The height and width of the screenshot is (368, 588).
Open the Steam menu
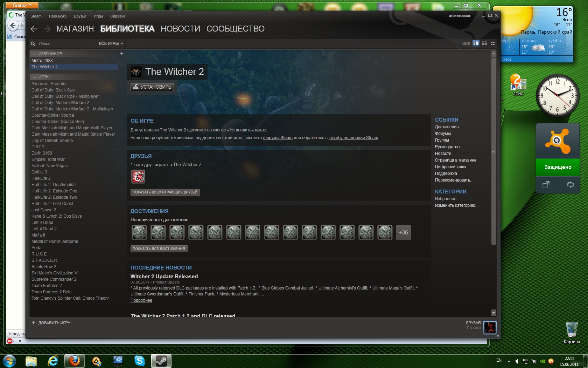click(x=36, y=16)
